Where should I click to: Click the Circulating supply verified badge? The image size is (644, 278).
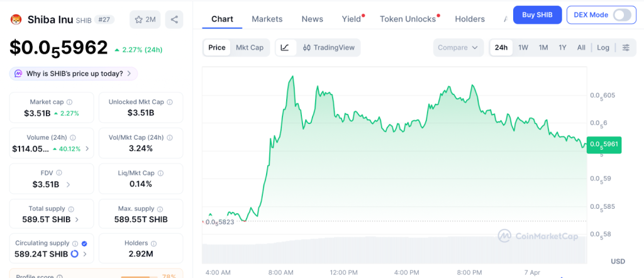pos(84,243)
